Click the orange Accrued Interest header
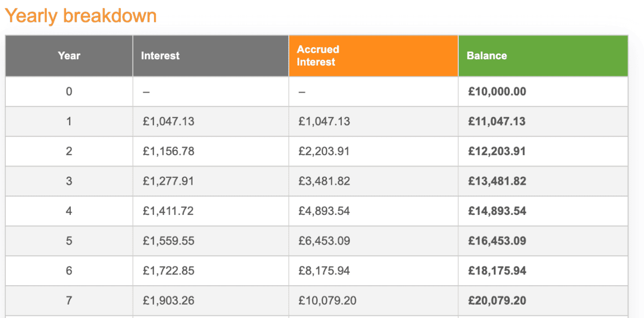The width and height of the screenshot is (644, 318). 318,55
